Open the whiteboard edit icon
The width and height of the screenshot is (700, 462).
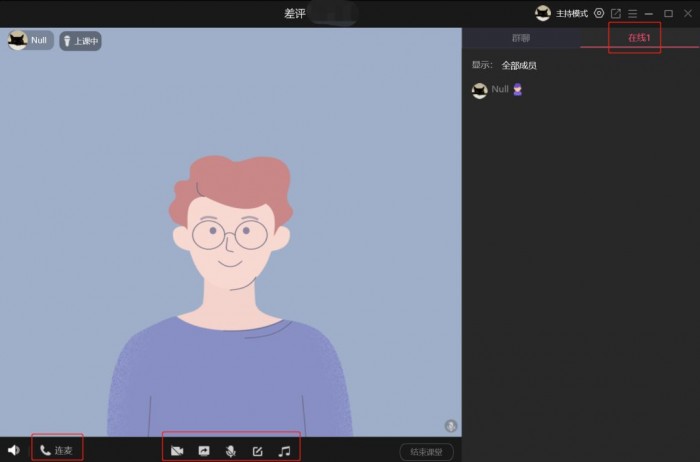click(257, 451)
